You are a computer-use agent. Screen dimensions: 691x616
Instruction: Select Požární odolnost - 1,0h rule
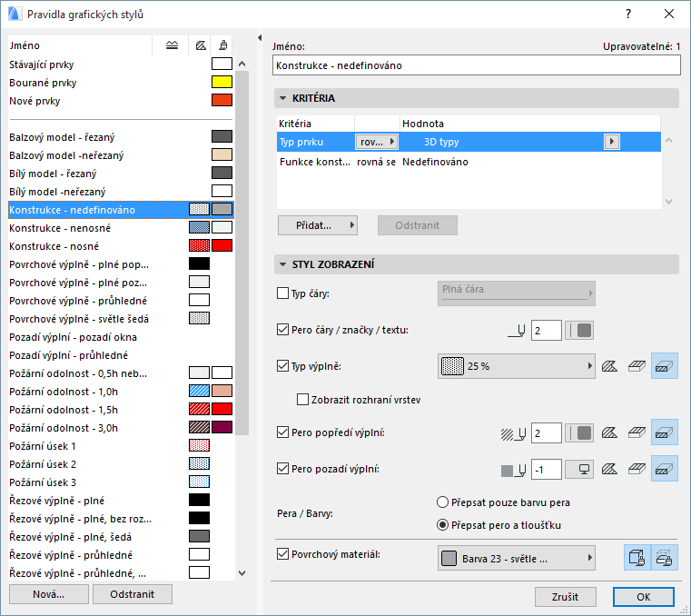[121, 392]
